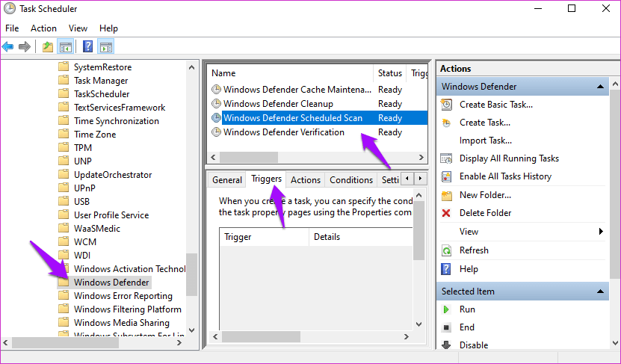Click the red Delete Folder icon
621x364 pixels.
[446, 213]
